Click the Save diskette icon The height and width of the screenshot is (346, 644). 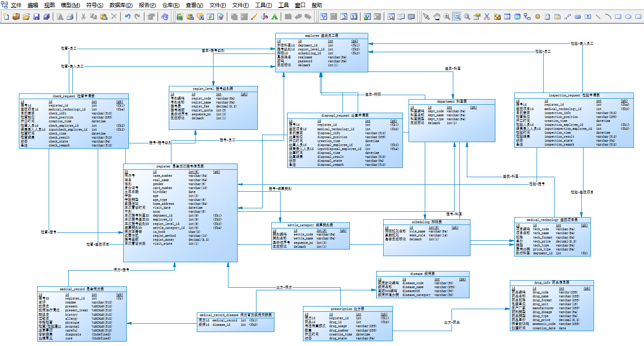(36, 17)
